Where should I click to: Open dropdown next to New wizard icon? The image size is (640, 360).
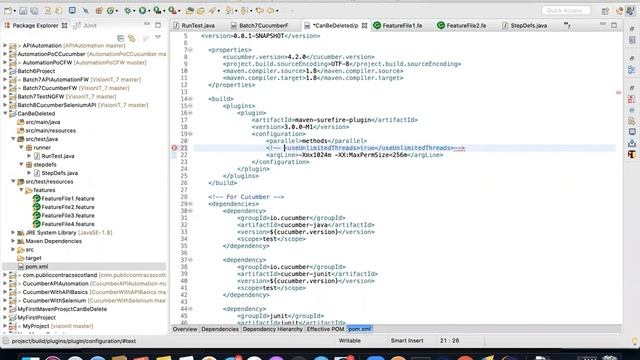point(14,11)
